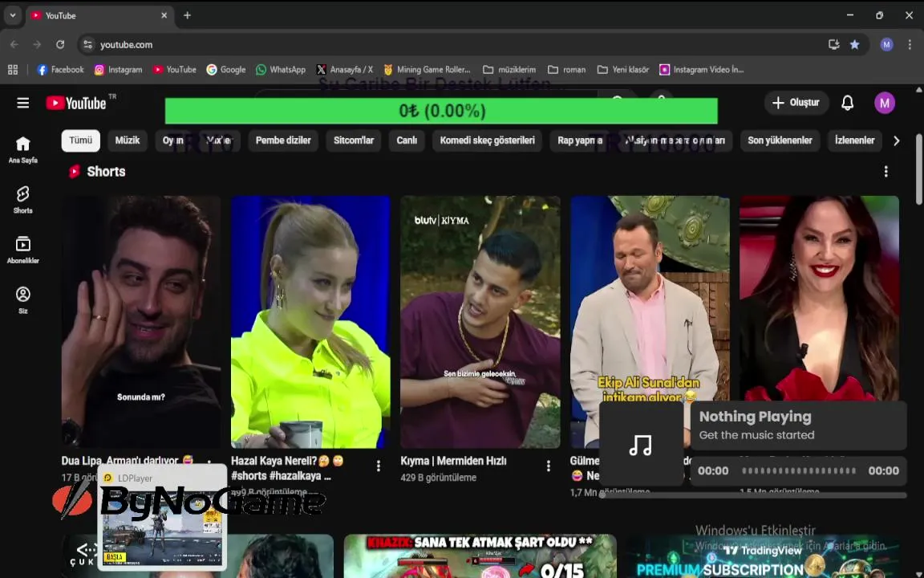
Task: Open Anasayfa / X bookmark
Action: pos(344,70)
